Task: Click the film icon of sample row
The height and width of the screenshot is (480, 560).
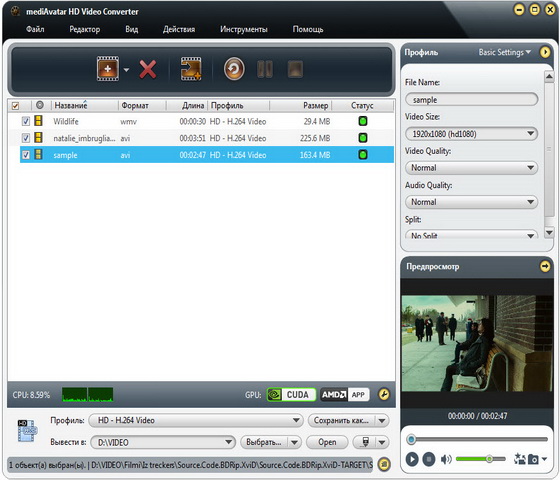Action: [38, 154]
